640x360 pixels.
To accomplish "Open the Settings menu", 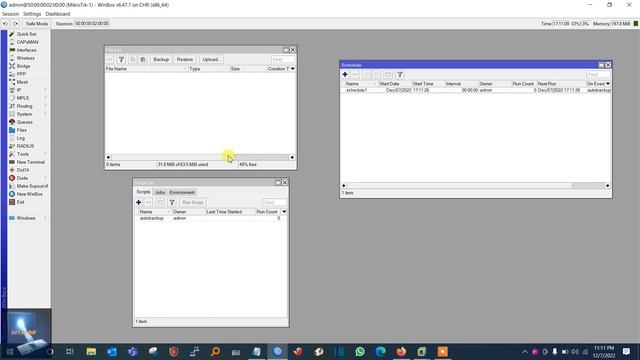I will tap(32, 14).
